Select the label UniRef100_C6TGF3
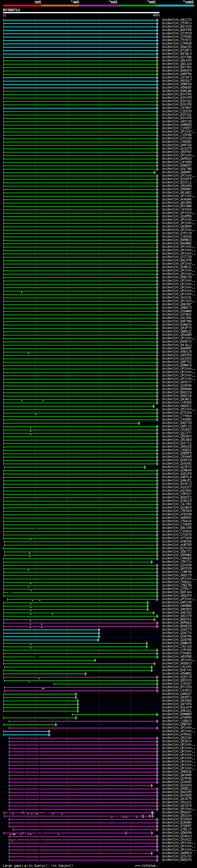This screenshot has width=197, height=868. (x=177, y=77)
